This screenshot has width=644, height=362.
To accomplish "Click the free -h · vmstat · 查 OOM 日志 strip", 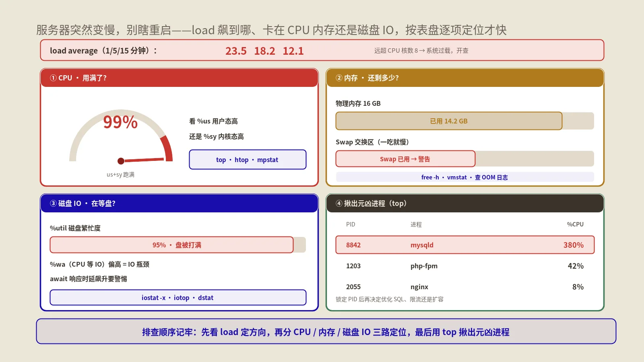I will click(x=465, y=177).
